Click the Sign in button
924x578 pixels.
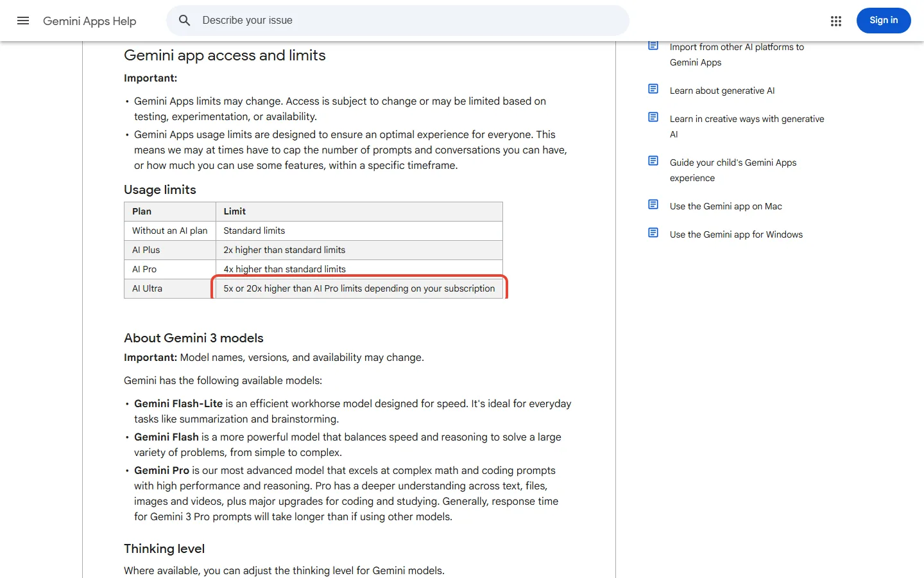[x=884, y=21]
